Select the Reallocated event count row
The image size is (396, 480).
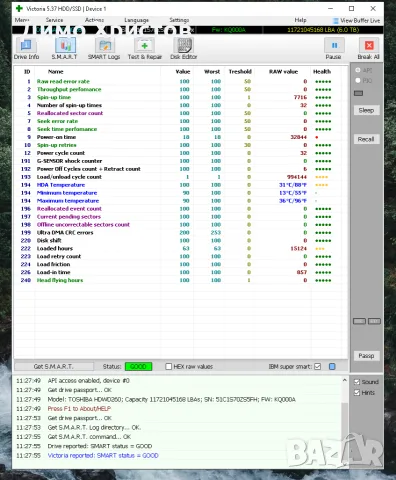180,209
